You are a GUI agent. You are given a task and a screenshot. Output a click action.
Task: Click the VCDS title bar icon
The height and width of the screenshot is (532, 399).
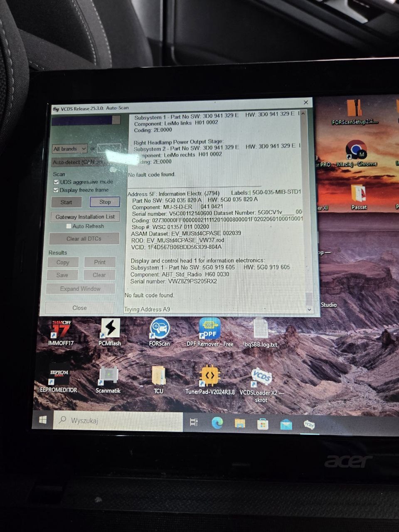point(56,109)
